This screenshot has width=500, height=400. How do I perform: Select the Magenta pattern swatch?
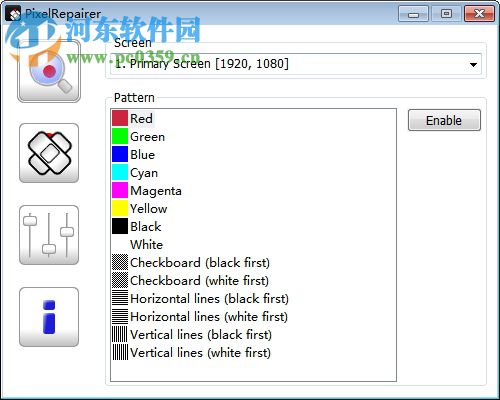[x=120, y=190]
